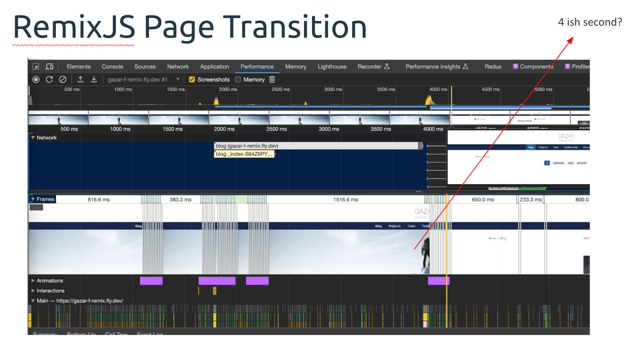Switch to the Lighthouse tab

332,67
